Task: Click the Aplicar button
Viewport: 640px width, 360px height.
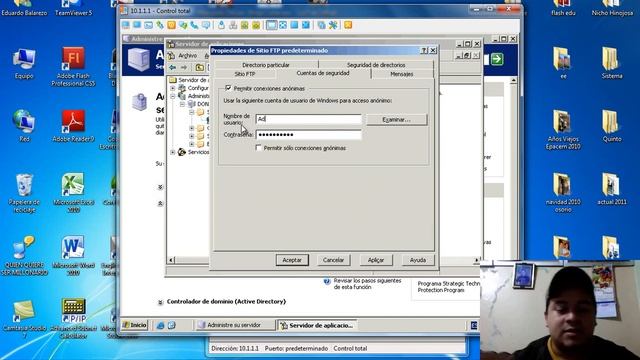Action: click(376, 260)
